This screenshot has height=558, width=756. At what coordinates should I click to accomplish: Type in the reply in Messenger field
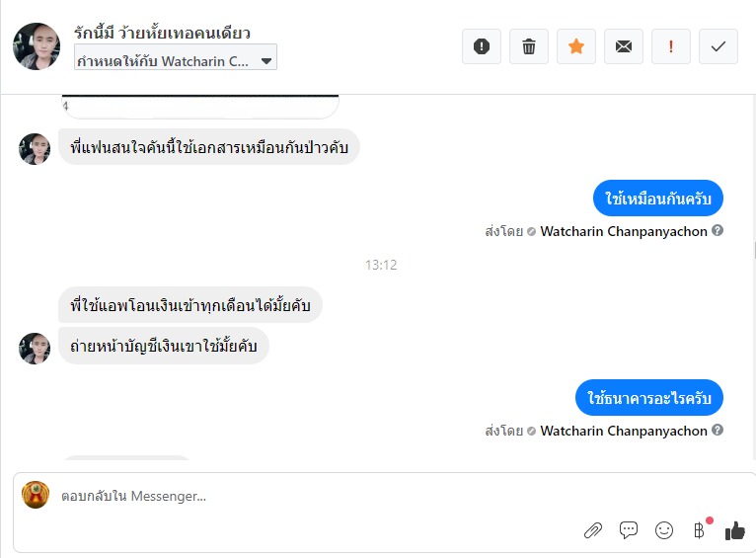coord(296,496)
